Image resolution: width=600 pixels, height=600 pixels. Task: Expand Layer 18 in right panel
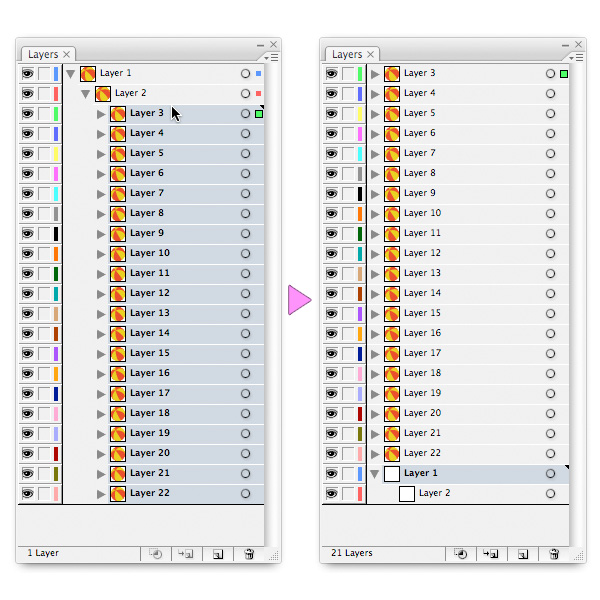(375, 374)
